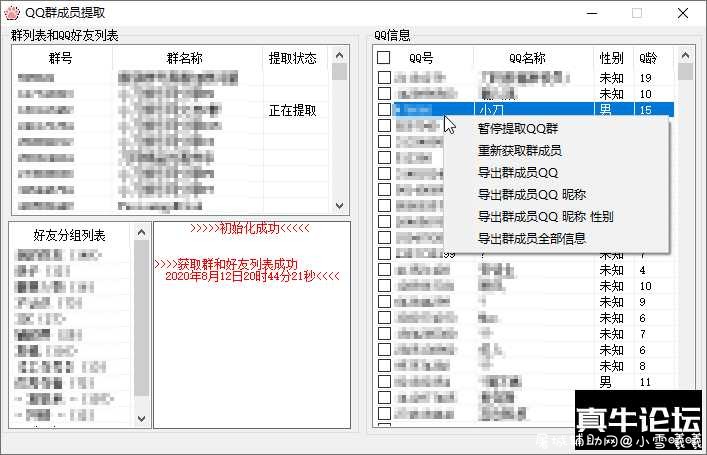Sort by the QQ号 column header

421,58
